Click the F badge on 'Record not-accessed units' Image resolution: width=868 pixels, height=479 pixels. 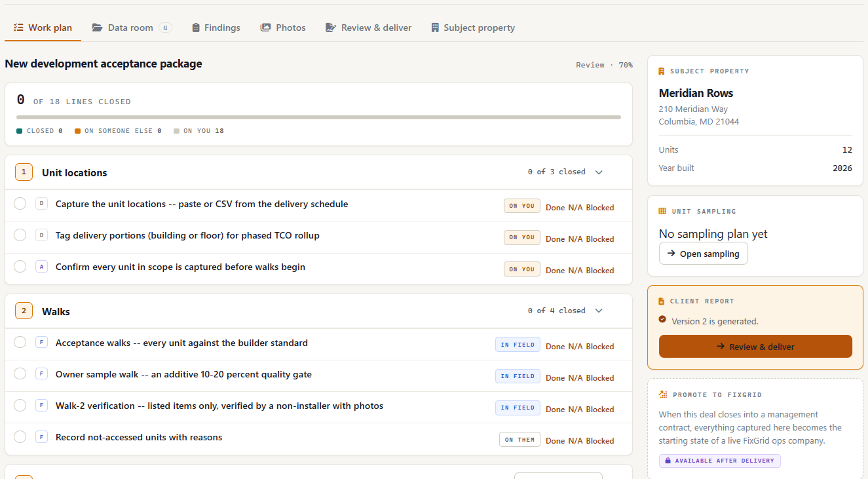pos(41,437)
